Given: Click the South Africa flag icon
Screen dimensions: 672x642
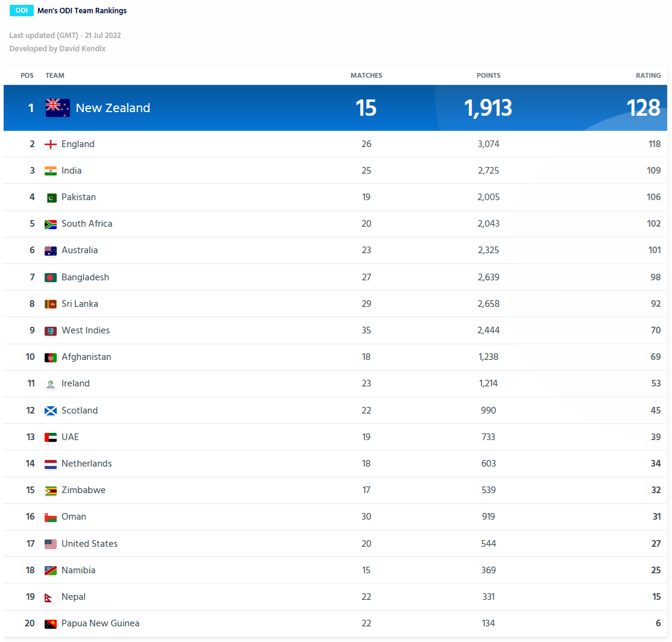Looking at the screenshot, I should pyautogui.click(x=51, y=224).
